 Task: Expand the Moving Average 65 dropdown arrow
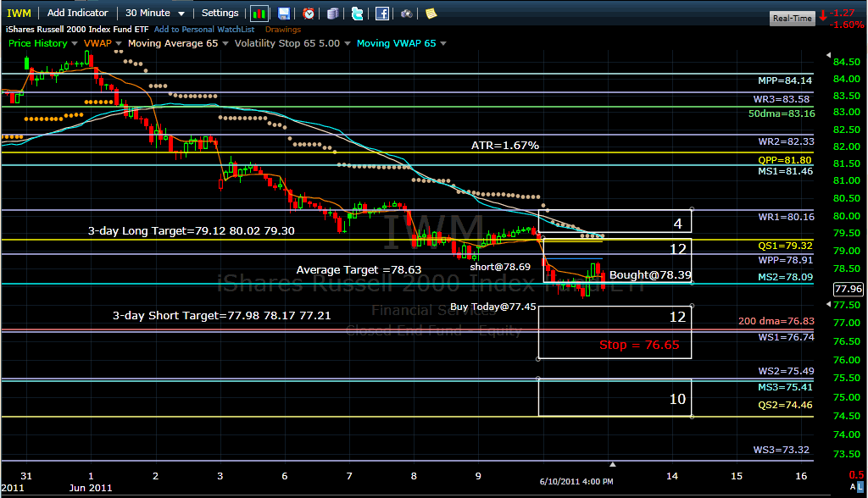(x=225, y=43)
